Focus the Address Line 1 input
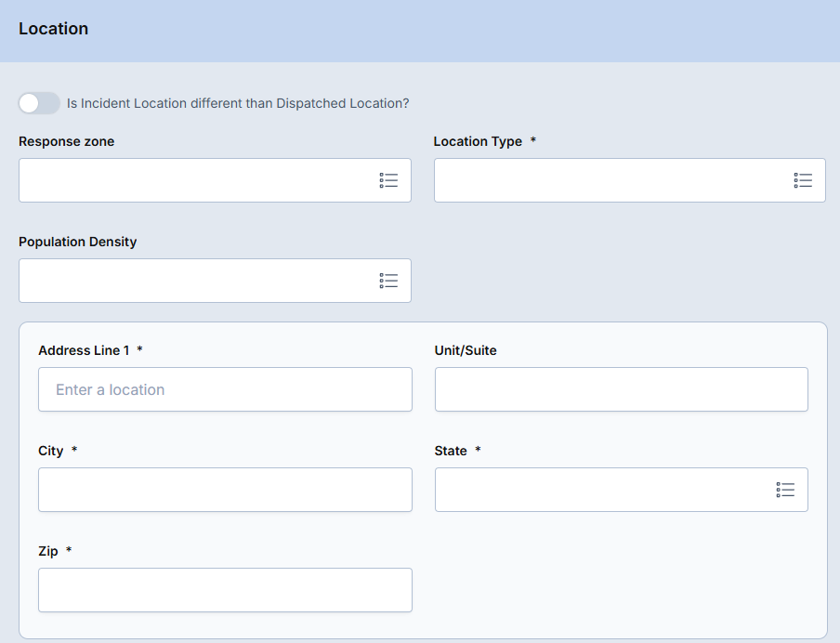The width and height of the screenshot is (840, 643). tap(225, 389)
